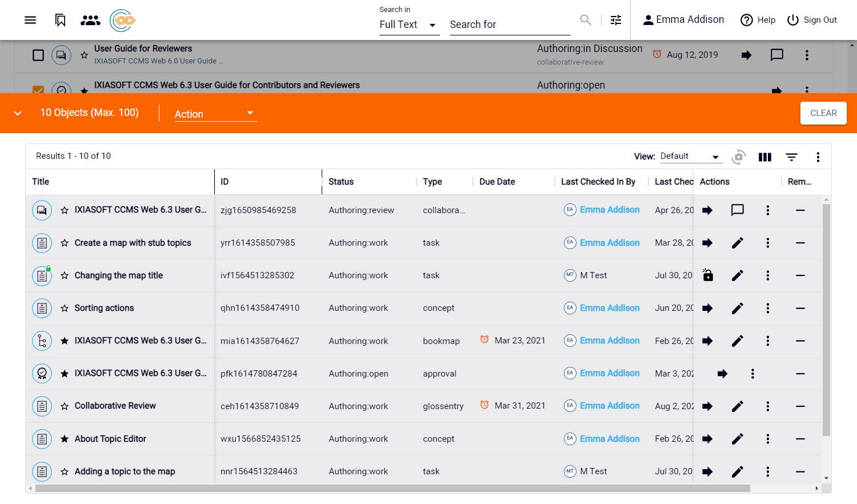Click the lock icon for Changing the map title
857x504 pixels.
pos(707,275)
